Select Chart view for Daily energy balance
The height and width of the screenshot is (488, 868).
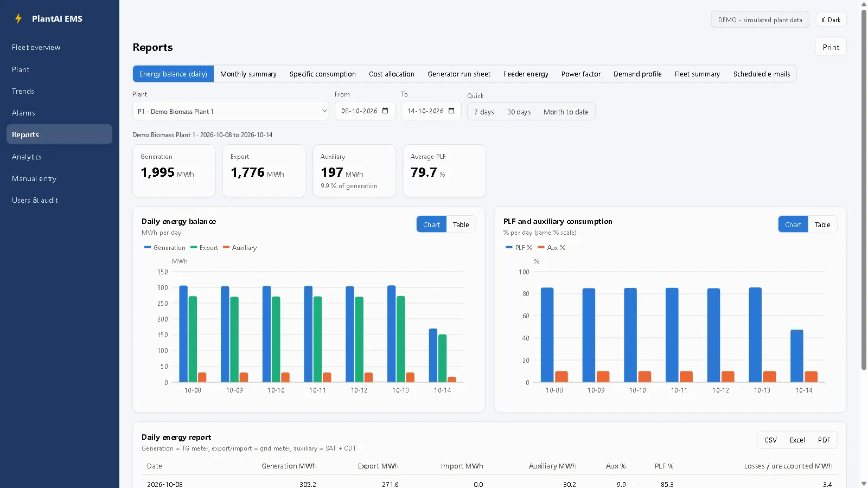pyautogui.click(x=431, y=224)
